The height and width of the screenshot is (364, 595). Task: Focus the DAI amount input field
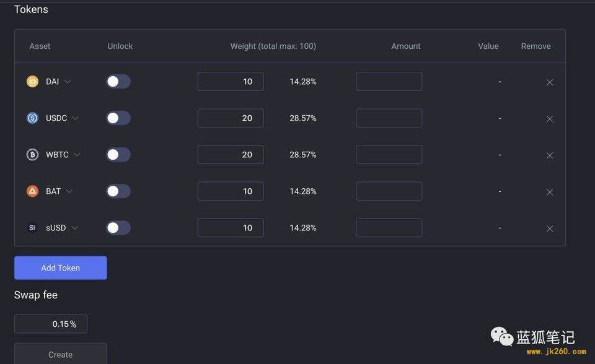click(389, 82)
